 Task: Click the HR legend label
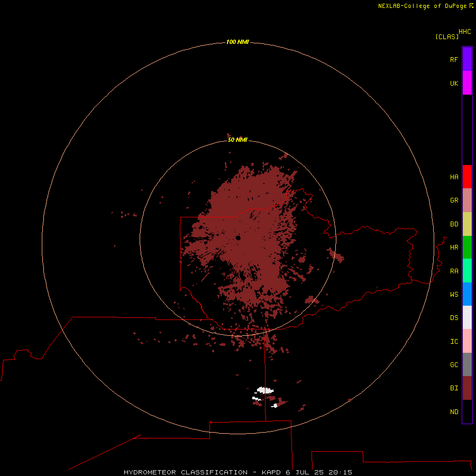pyautogui.click(x=454, y=248)
